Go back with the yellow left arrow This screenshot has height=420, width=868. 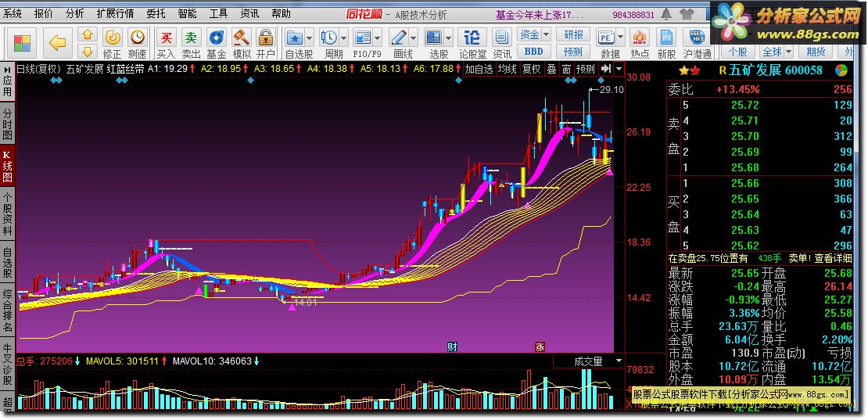[x=57, y=42]
